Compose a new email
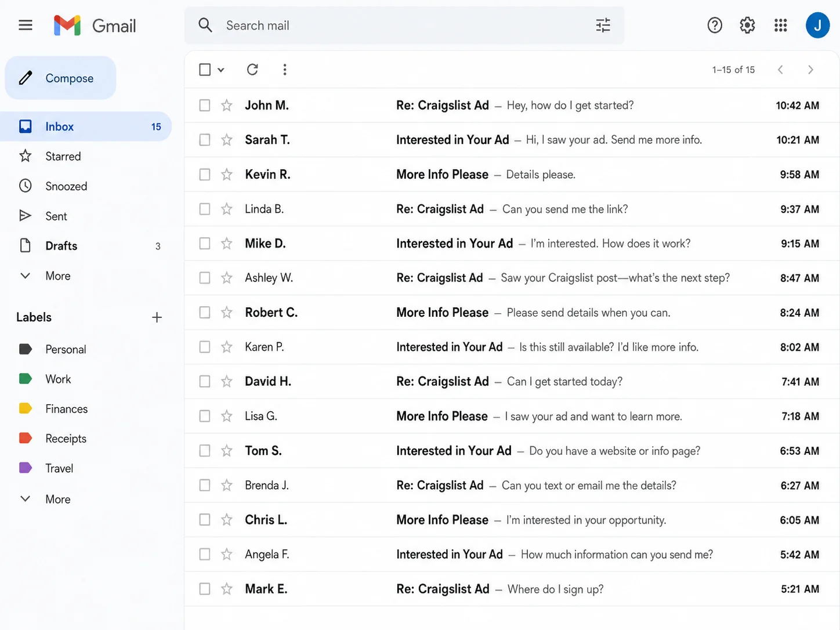This screenshot has height=630, width=840. click(x=60, y=78)
